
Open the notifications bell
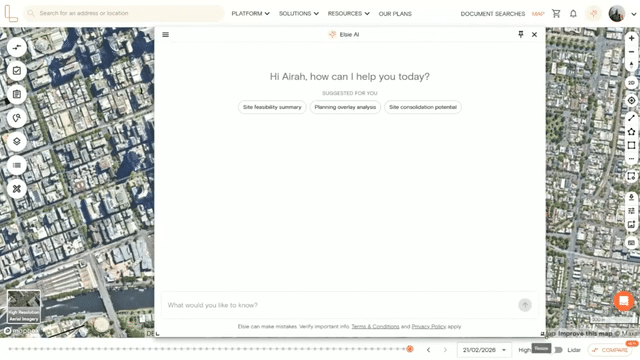pyautogui.click(x=573, y=13)
